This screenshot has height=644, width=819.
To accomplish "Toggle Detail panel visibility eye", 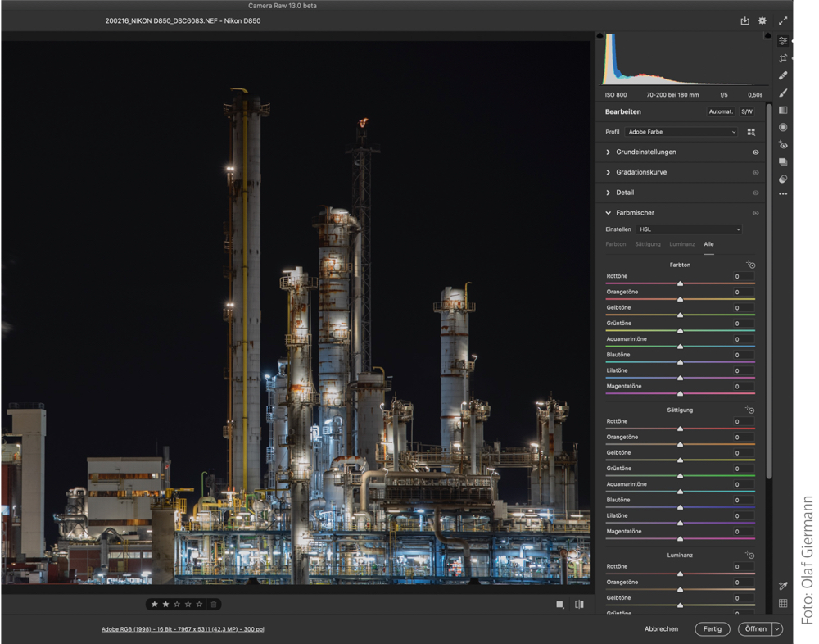I will point(755,193).
